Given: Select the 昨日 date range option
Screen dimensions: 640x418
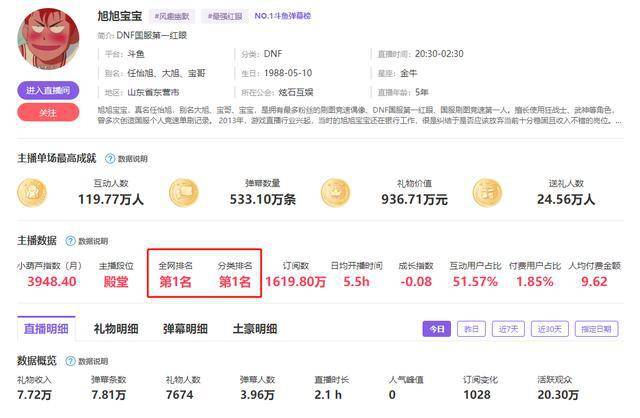Looking at the screenshot, I should (470, 329).
